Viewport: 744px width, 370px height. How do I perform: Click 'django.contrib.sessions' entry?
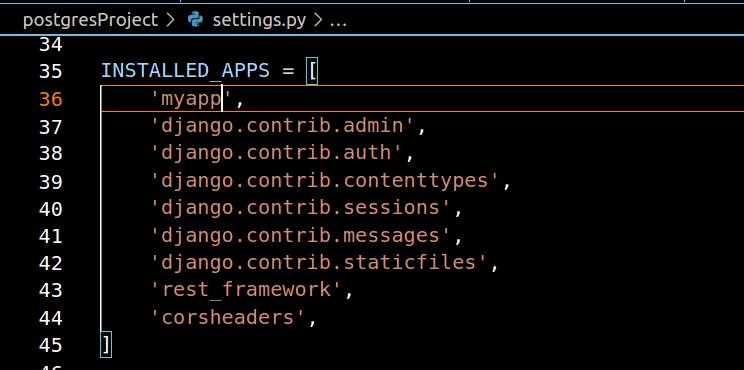point(301,208)
